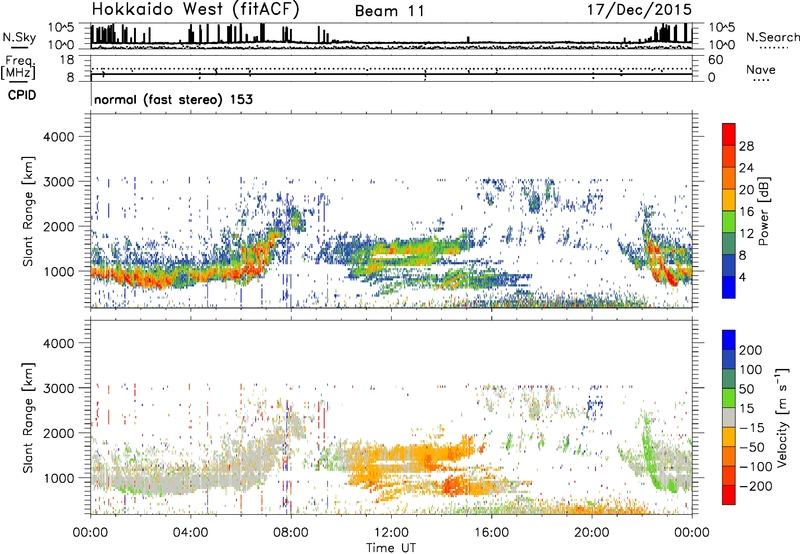Click the '18' tick on the frequency axis
Image resolution: width=800 pixels, height=554 pixels.
click(67, 60)
